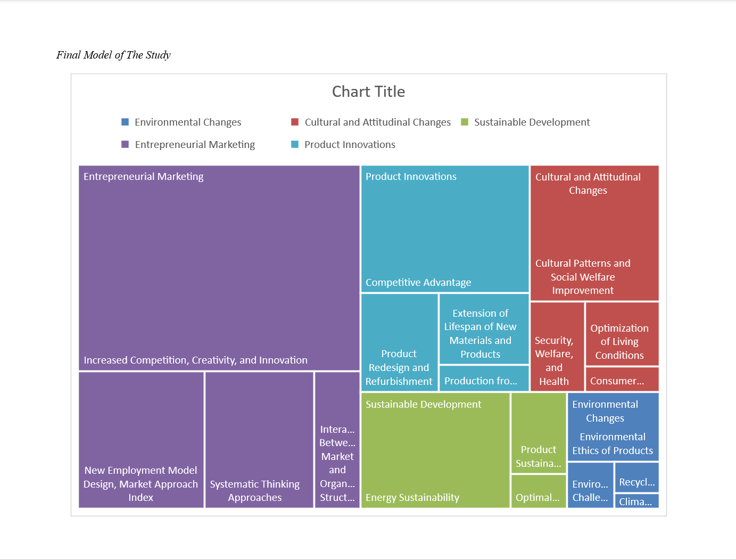Click the teal Product Innovations legend swatch
This screenshot has height=560, width=736.
(295, 144)
